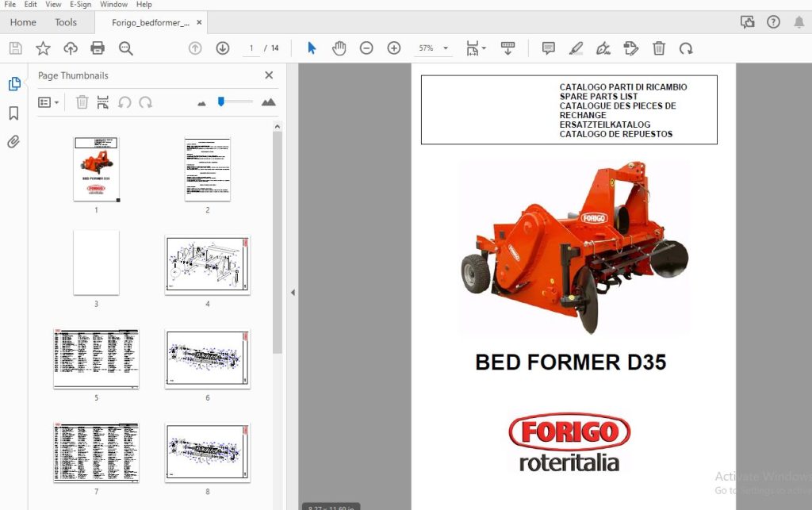Open the File menu
Viewport: 812px width, 510px height.
[x=10, y=4]
